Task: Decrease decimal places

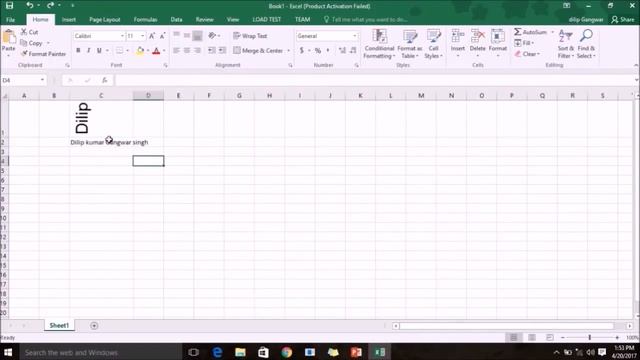Action: pyautogui.click(x=353, y=50)
